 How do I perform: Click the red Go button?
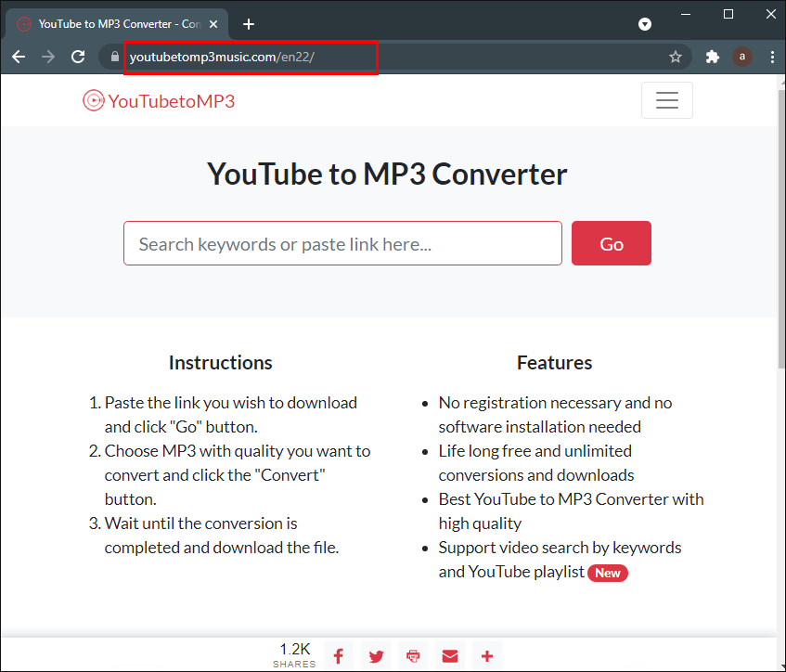pos(611,243)
